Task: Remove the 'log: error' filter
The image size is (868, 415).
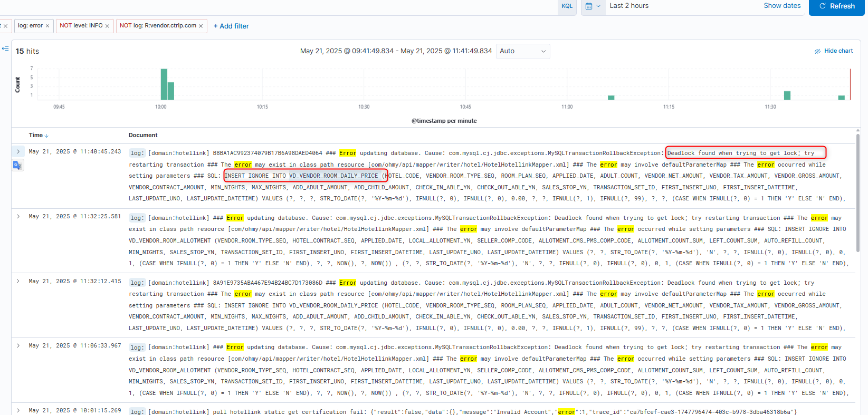Action: (x=47, y=26)
